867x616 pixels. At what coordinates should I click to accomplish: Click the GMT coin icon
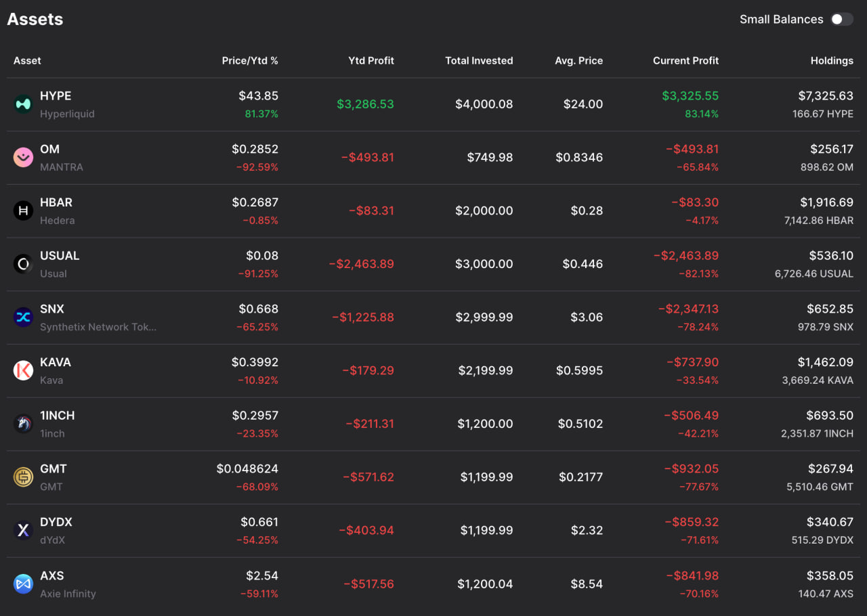(23, 477)
